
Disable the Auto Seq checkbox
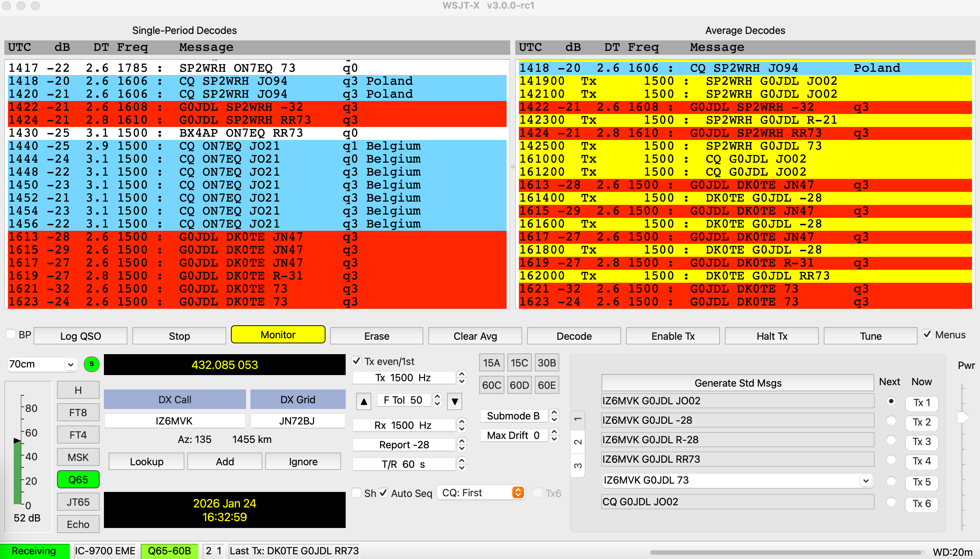coord(383,493)
